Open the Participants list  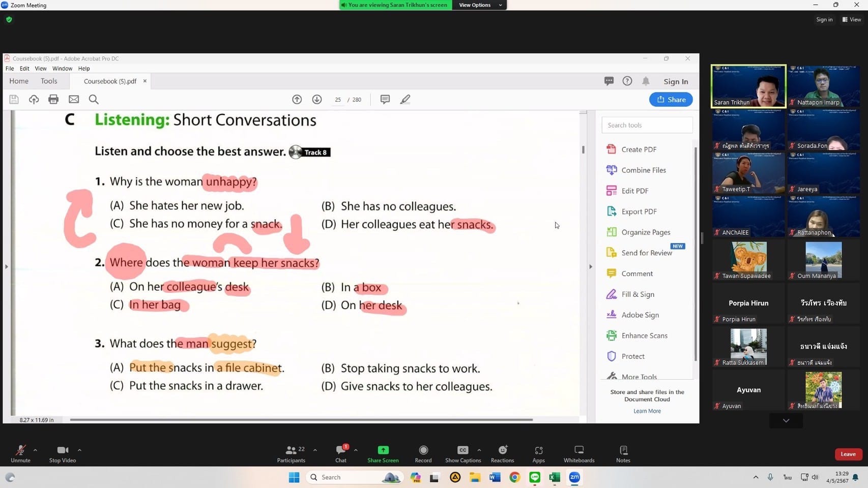pyautogui.click(x=291, y=450)
